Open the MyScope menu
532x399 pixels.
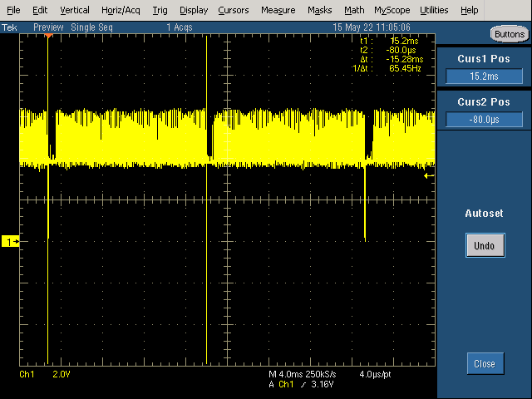point(392,10)
